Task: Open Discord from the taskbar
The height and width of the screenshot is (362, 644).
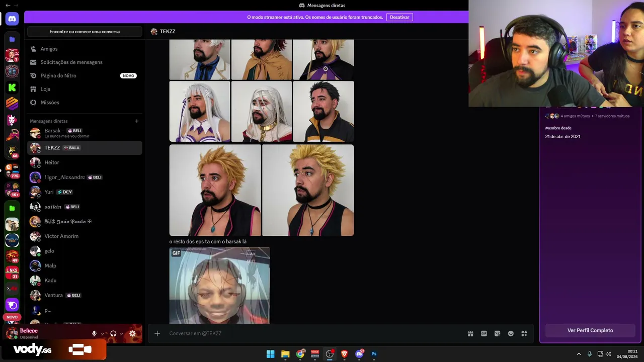Action: (x=359, y=354)
